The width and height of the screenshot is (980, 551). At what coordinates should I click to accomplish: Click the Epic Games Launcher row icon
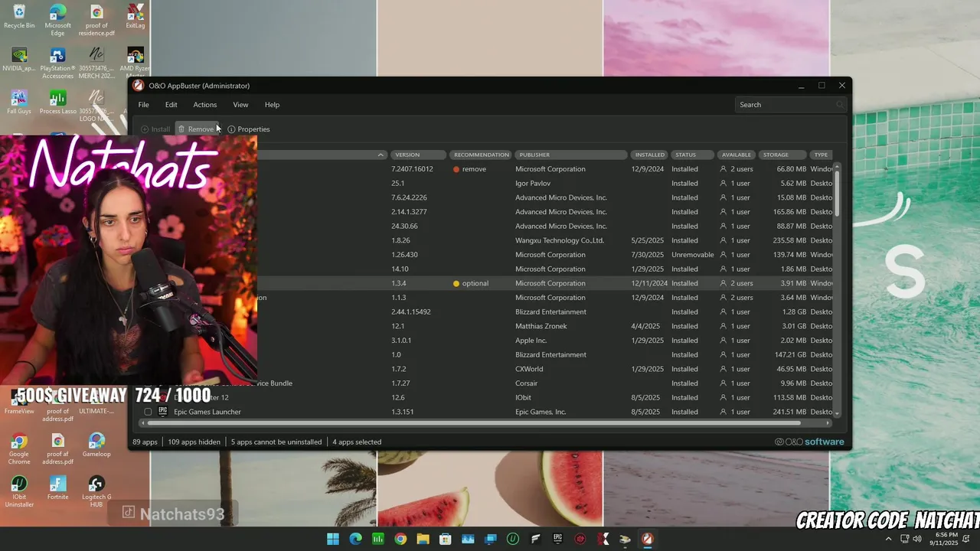pos(162,411)
